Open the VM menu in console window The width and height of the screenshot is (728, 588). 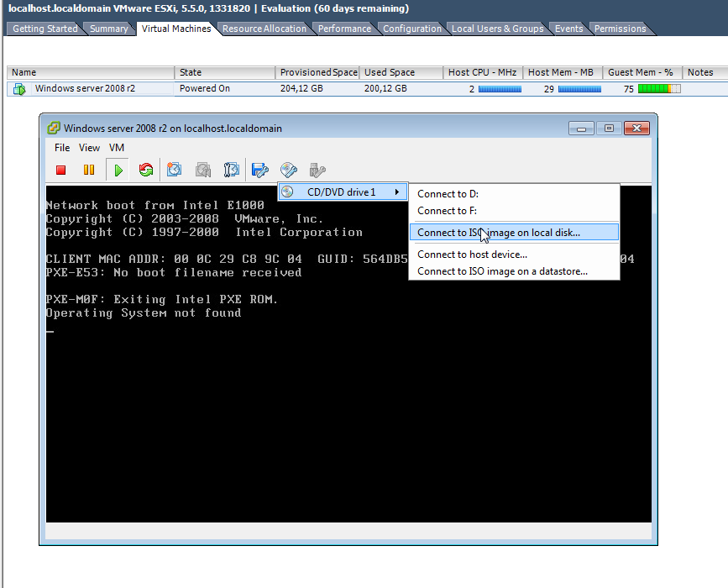pyautogui.click(x=117, y=148)
